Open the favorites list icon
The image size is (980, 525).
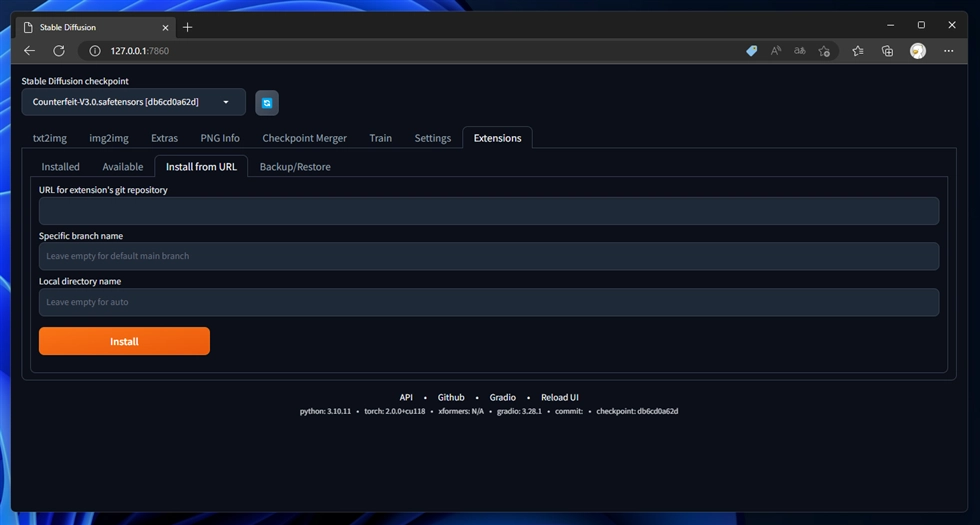pyautogui.click(x=858, y=51)
